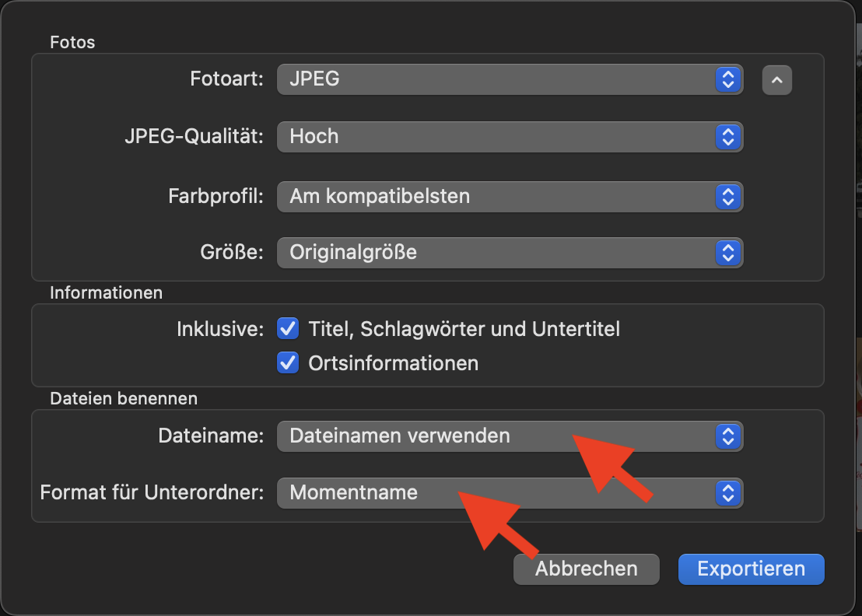The height and width of the screenshot is (616, 862).
Task: Disable Titel, Schlagwörter und Untertitel checkbox
Action: point(288,329)
